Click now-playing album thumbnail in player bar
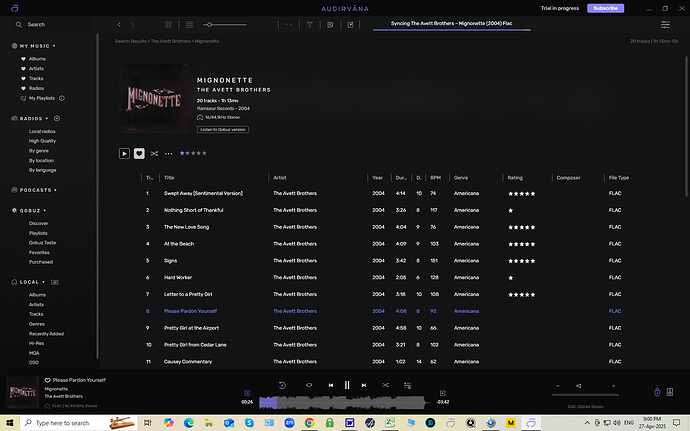Image resolution: width=690 pixels, height=431 pixels. click(22, 392)
